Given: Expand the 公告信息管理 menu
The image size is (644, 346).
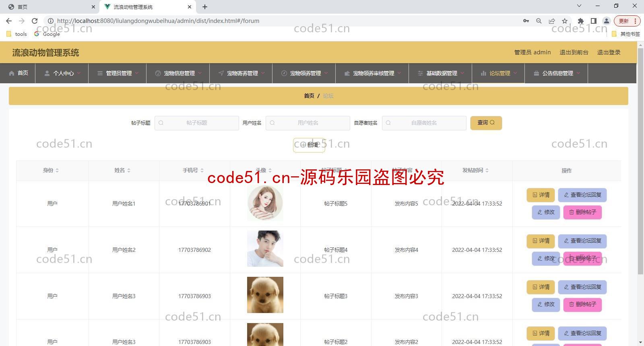Looking at the screenshot, I should [557, 73].
